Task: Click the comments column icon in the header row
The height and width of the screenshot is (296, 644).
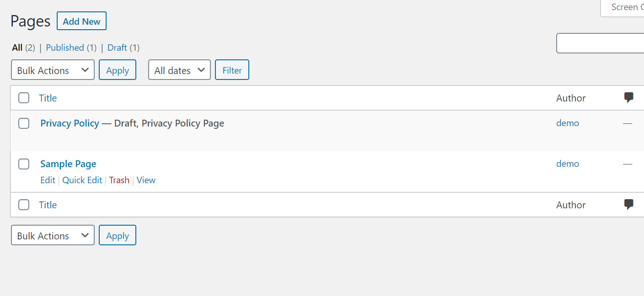Action: coord(629,97)
